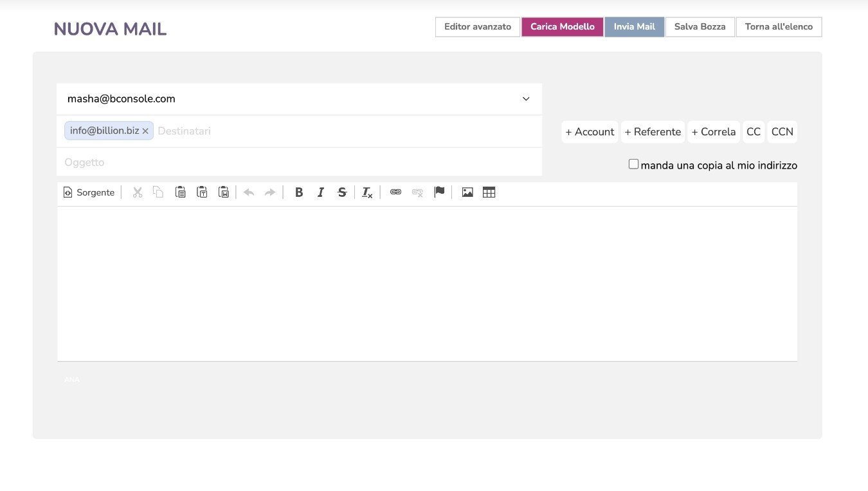Click Salva Bozza to save draft
Viewport: 868px width, 491px height.
pos(700,27)
